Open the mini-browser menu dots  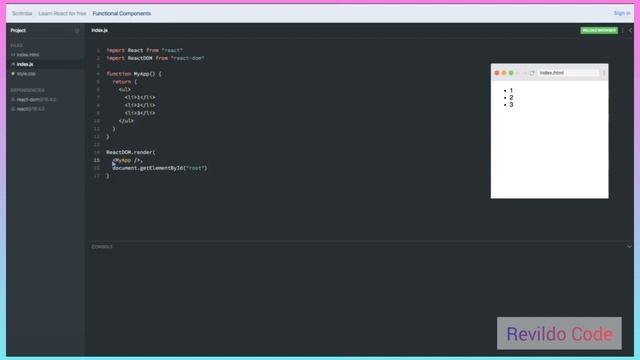pos(604,73)
